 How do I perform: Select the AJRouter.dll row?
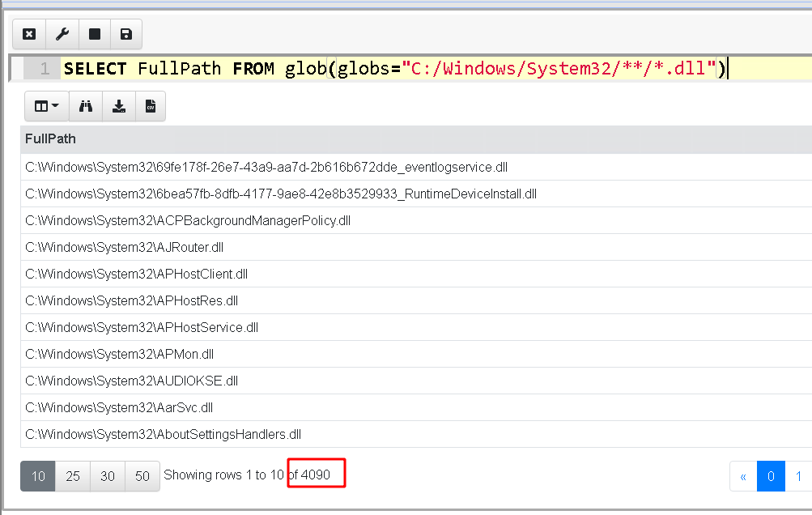tap(125, 247)
